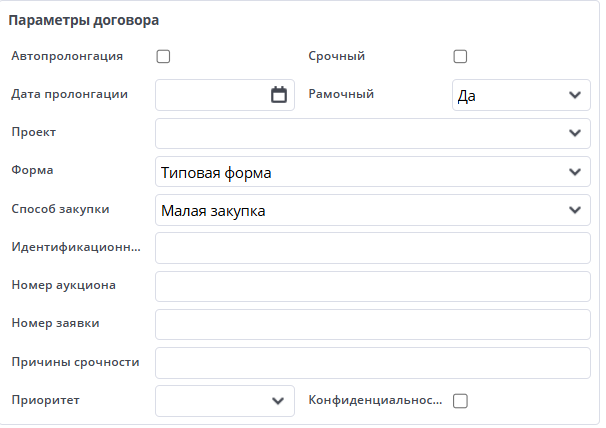Focus the Идентификационн... text field
606x428 pixels.
372,248
